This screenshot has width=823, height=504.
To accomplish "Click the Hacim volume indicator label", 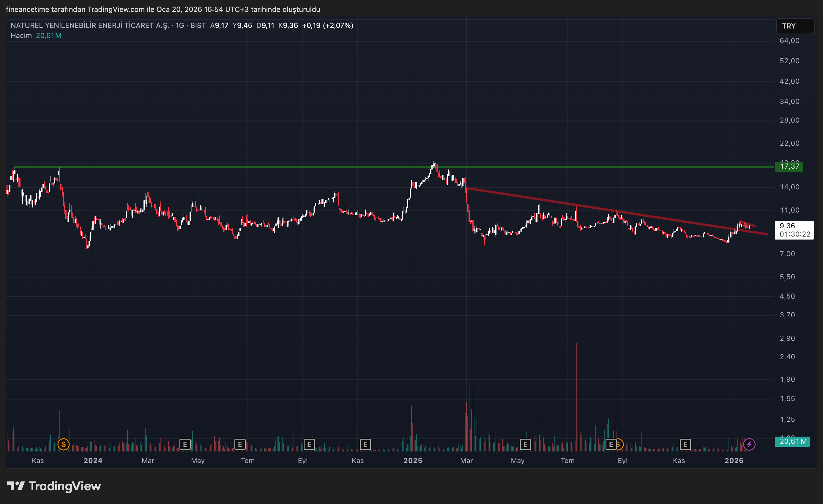I will tap(21, 36).
